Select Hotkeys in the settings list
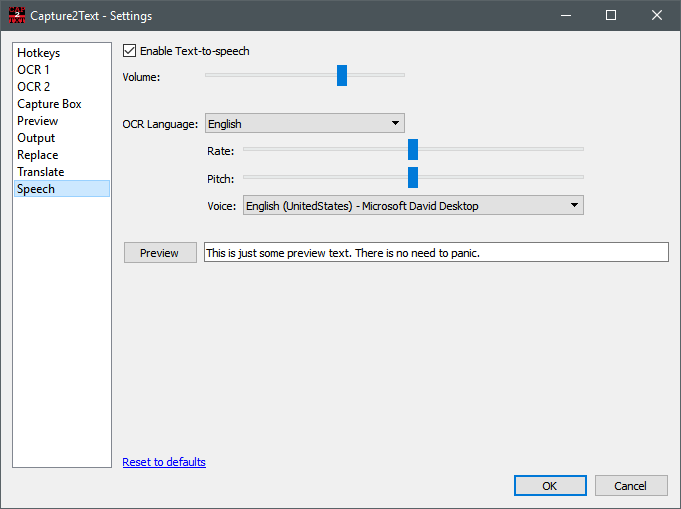 coord(38,53)
